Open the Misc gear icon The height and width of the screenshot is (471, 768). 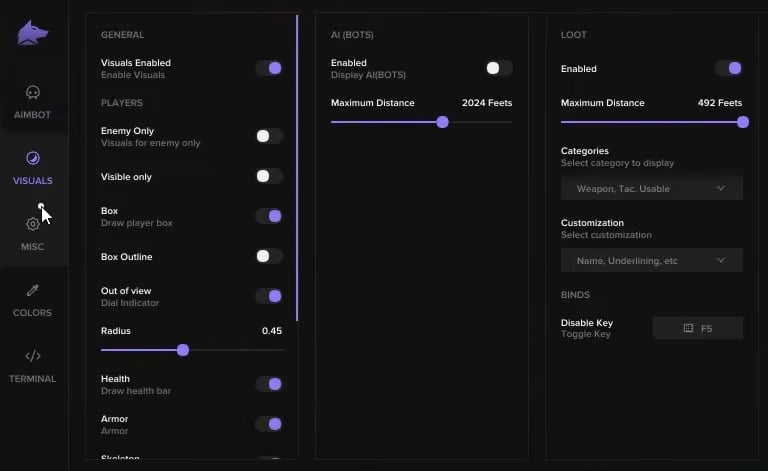pos(33,224)
